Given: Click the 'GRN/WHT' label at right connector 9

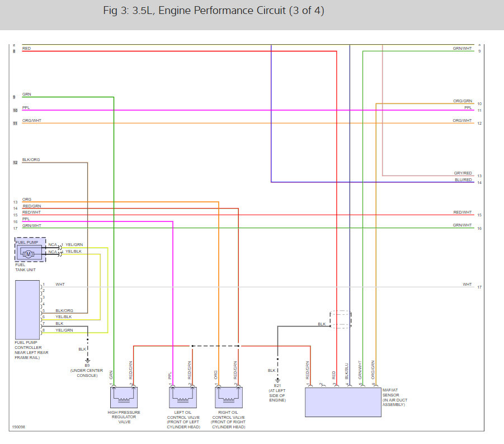Looking at the screenshot, I should click(462, 49).
